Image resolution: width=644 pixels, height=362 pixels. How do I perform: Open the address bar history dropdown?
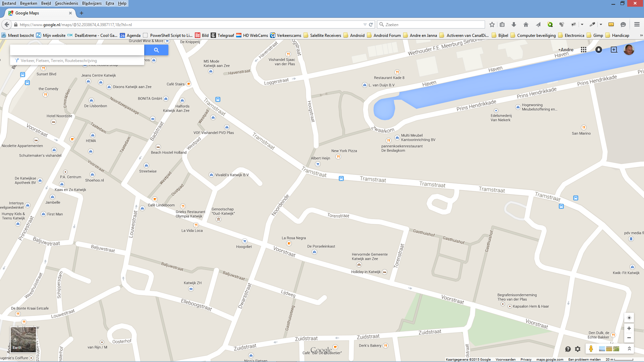(365, 24)
